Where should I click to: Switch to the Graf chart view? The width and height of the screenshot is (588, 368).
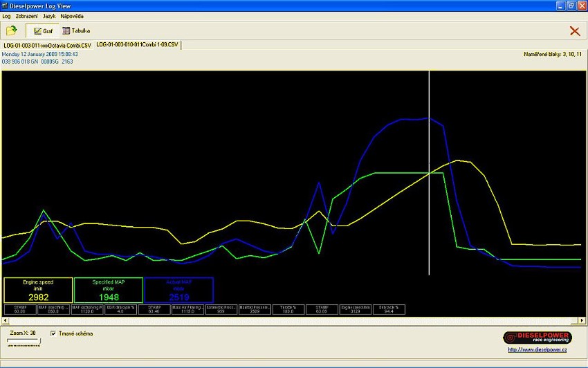(43, 30)
